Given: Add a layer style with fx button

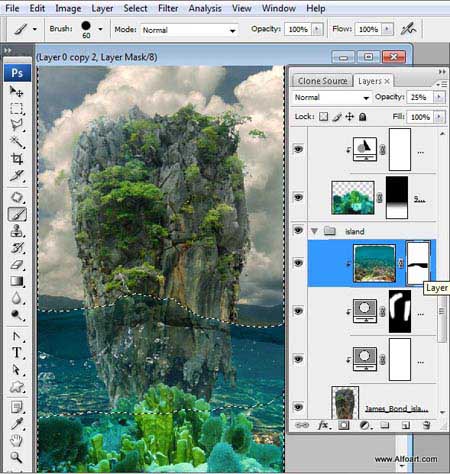Looking at the screenshot, I should [324, 425].
